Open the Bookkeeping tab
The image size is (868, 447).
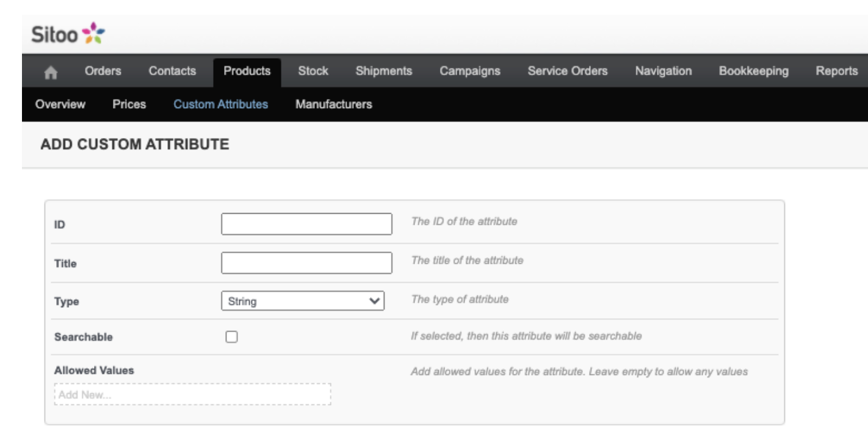pyautogui.click(x=754, y=71)
